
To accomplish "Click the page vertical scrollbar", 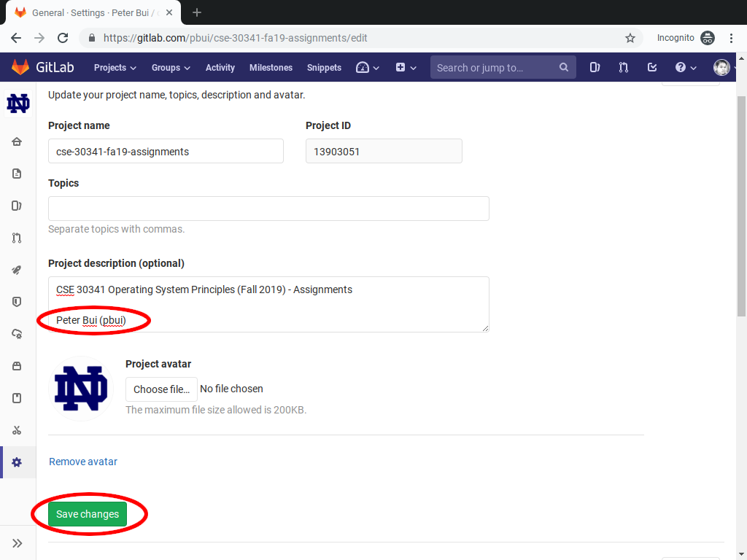I will tap(741, 206).
